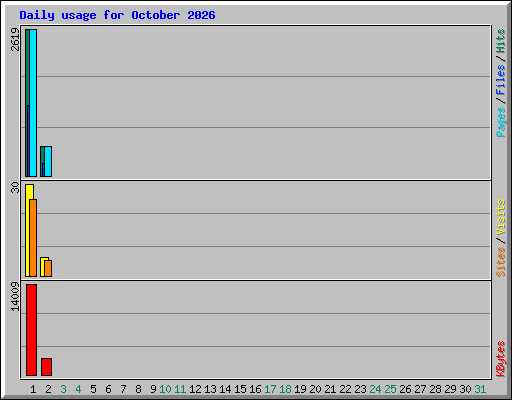This screenshot has width=512, height=400.
Task: Click day 1 on the x-axis
Action: point(33,389)
